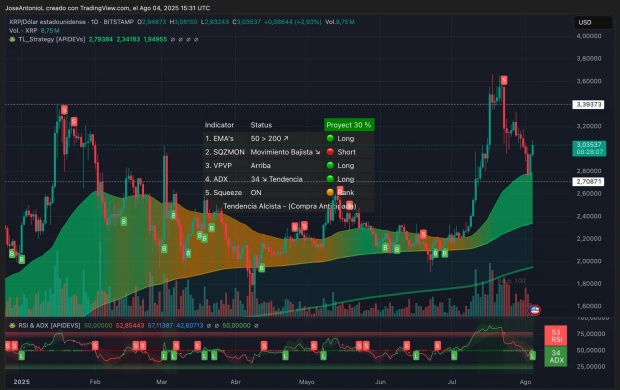Click the 75,00000 label on the RSI axis

(x=591, y=334)
